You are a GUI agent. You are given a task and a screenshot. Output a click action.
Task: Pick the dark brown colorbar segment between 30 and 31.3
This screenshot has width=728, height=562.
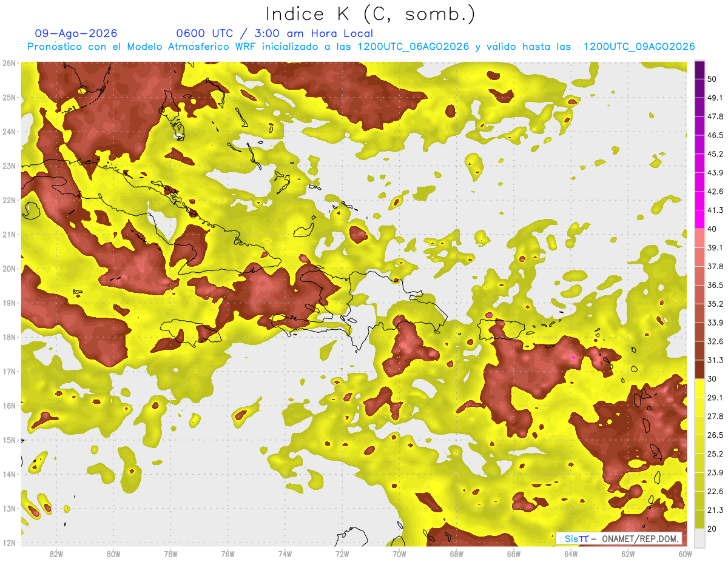[x=699, y=369]
